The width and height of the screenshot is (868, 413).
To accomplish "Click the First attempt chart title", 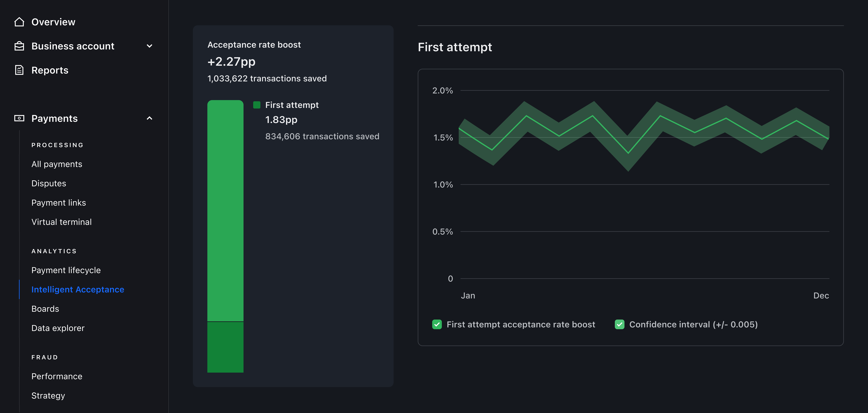I will [x=455, y=47].
